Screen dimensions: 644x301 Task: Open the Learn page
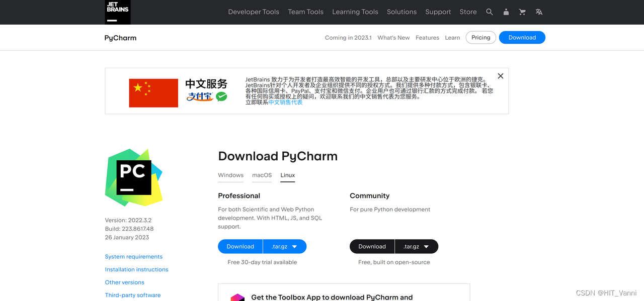tap(452, 38)
